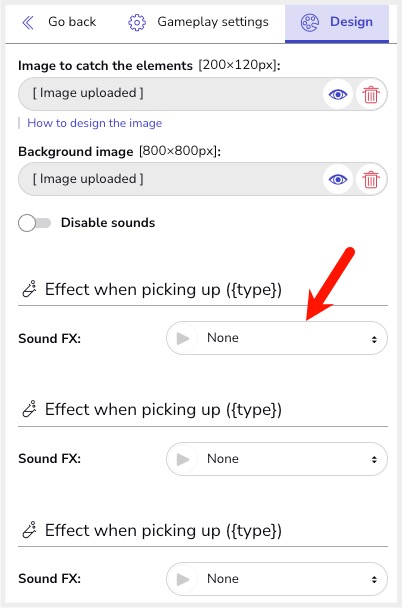Play the third Sound FX preview

(x=183, y=579)
